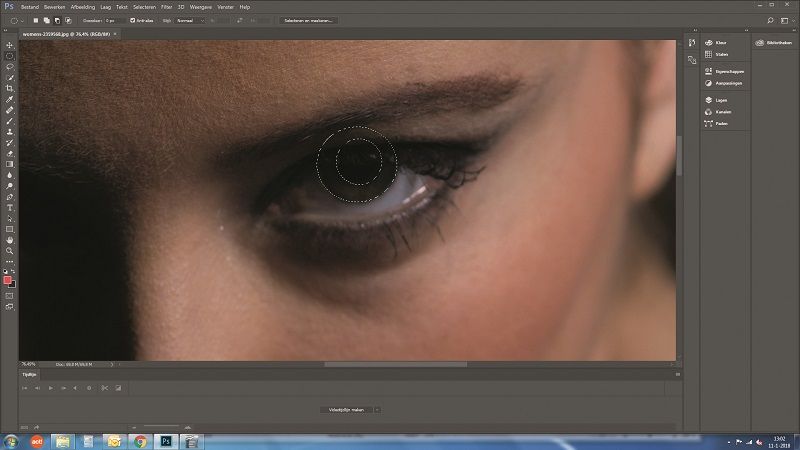This screenshot has width=800, height=450.
Task: Click the red foreground color swatch
Action: point(8,280)
